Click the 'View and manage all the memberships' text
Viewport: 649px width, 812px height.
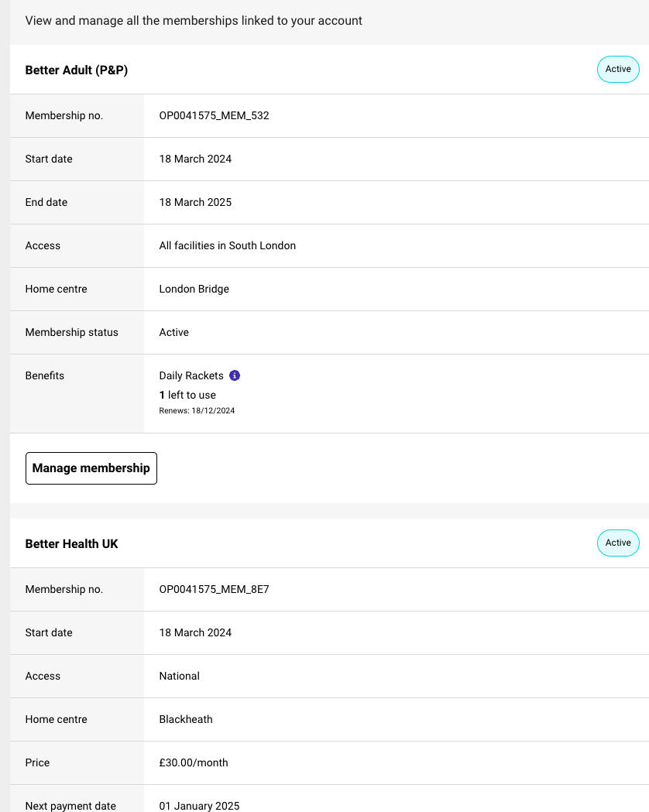(194, 21)
